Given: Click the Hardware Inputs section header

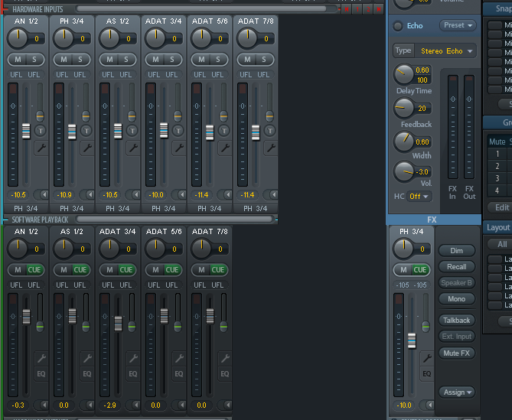Looking at the screenshot, I should [38, 8].
